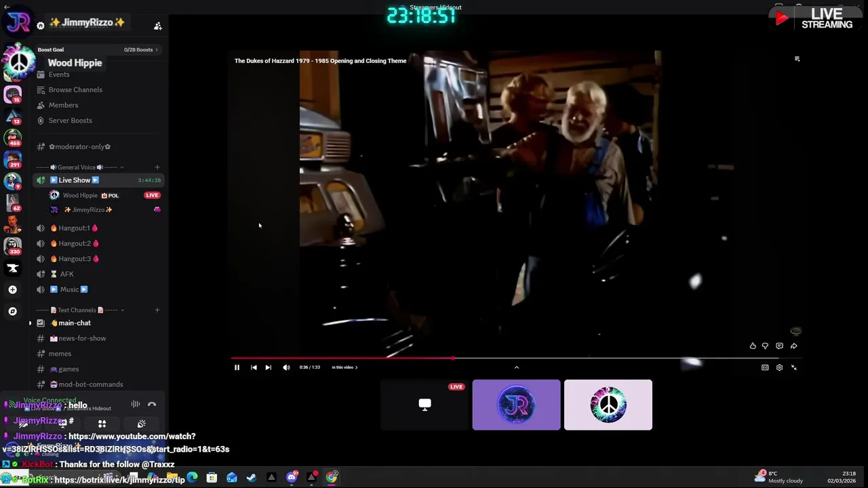868x488 pixels.
Task: Open server icon with 455 badge
Action: coord(13,138)
